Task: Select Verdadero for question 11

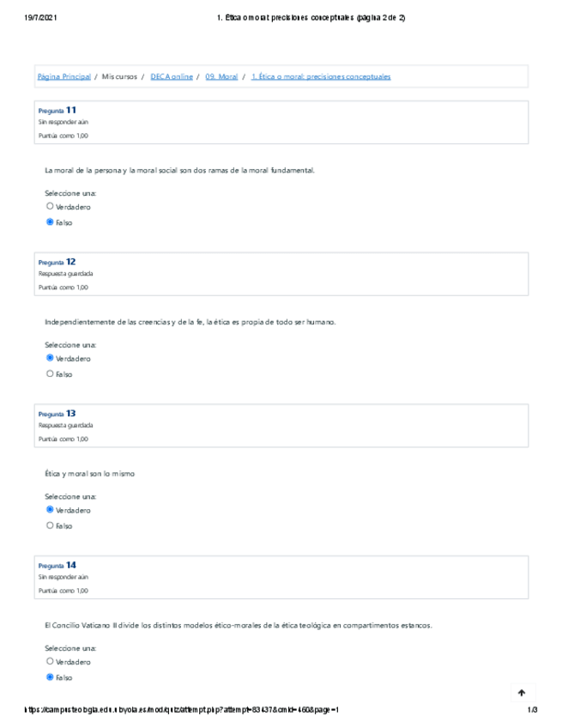Action: (50, 207)
